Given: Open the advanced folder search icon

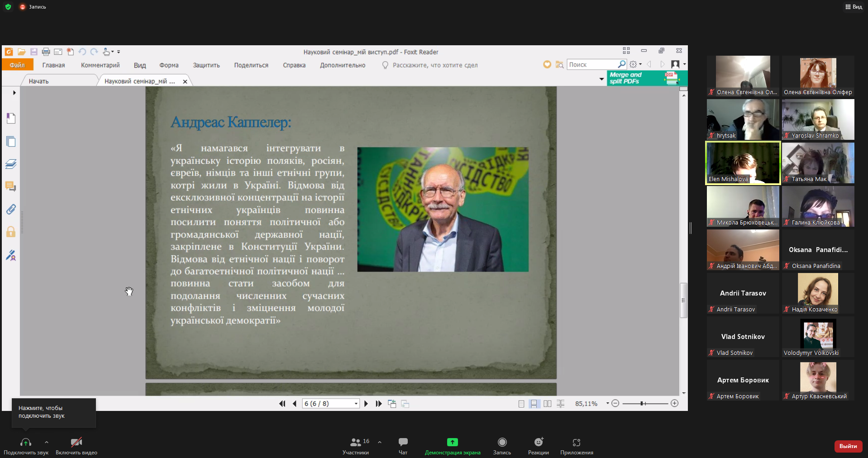Looking at the screenshot, I should coord(559,65).
